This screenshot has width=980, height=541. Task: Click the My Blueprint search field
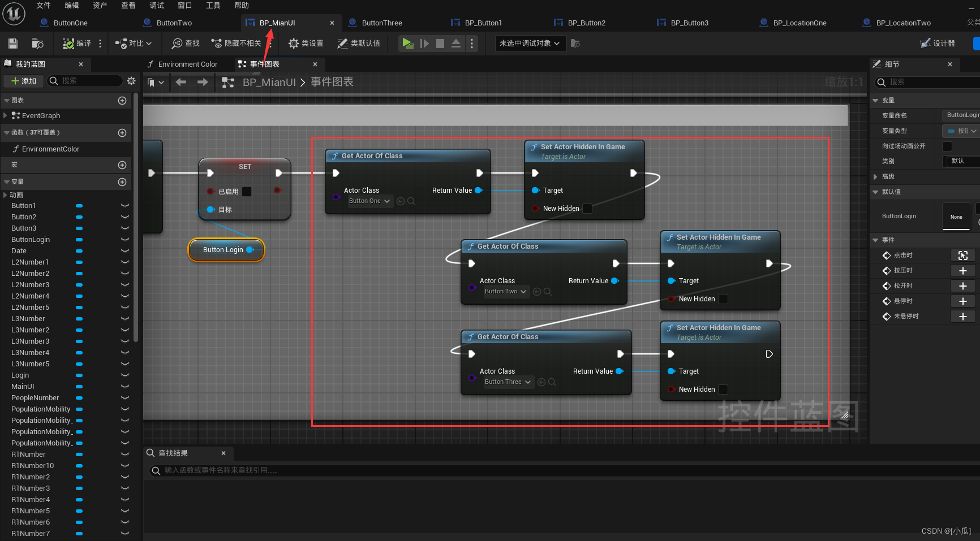coord(85,81)
